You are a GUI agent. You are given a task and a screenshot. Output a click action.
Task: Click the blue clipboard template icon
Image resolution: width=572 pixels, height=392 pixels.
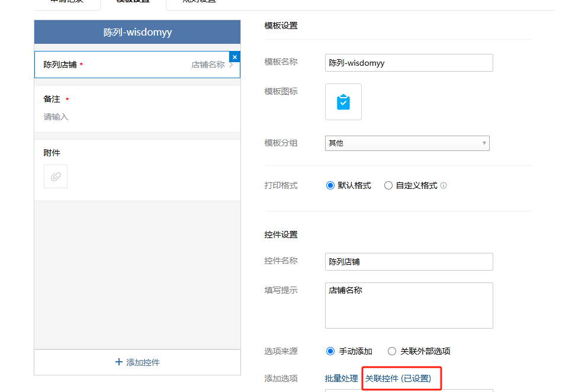click(343, 101)
